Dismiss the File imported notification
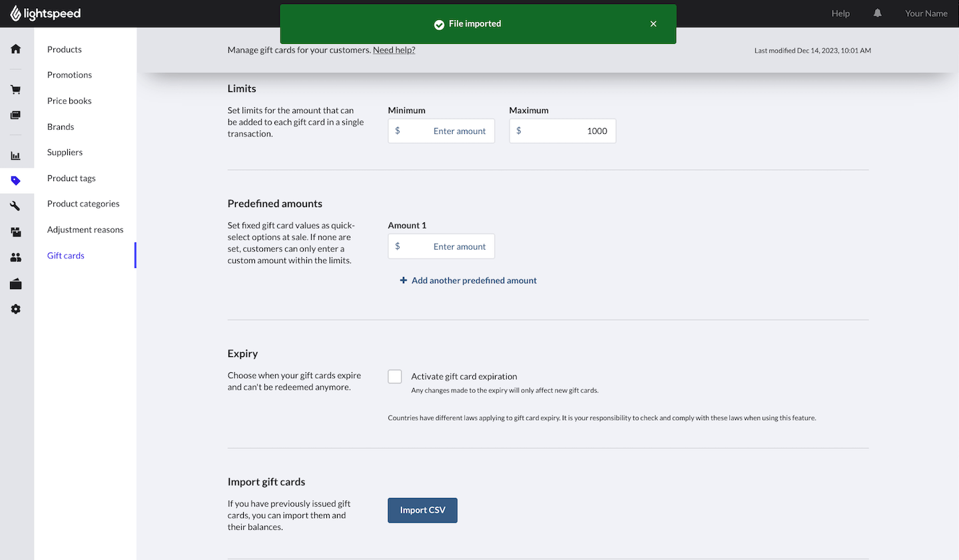Screen dimensions: 959x560 [x=653, y=24]
